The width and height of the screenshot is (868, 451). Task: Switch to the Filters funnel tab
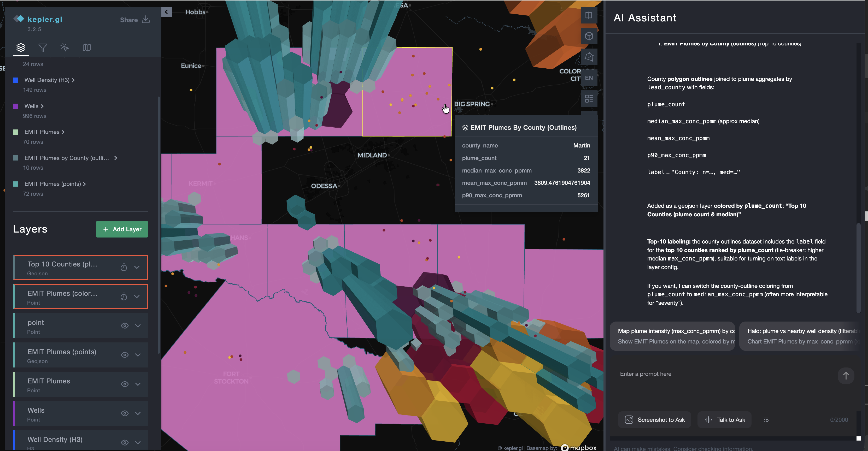(x=43, y=48)
